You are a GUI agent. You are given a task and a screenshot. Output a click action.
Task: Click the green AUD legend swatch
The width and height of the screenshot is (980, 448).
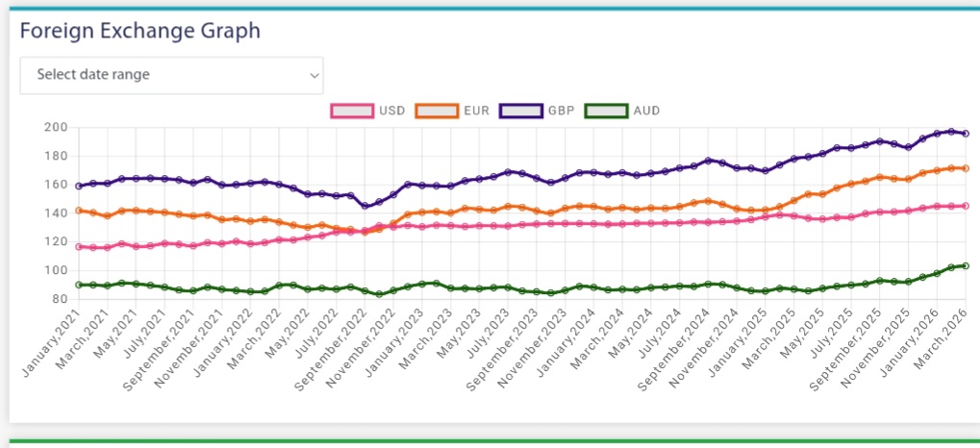click(x=606, y=111)
